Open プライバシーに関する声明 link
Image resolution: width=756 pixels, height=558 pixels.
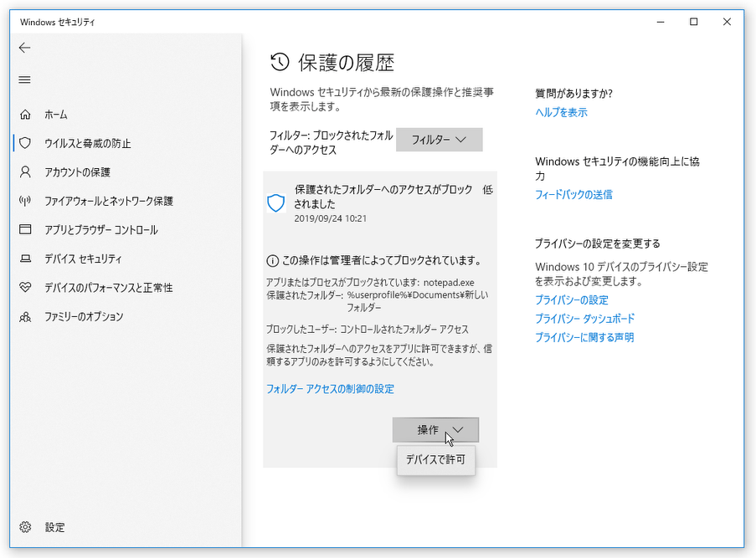pyautogui.click(x=584, y=337)
